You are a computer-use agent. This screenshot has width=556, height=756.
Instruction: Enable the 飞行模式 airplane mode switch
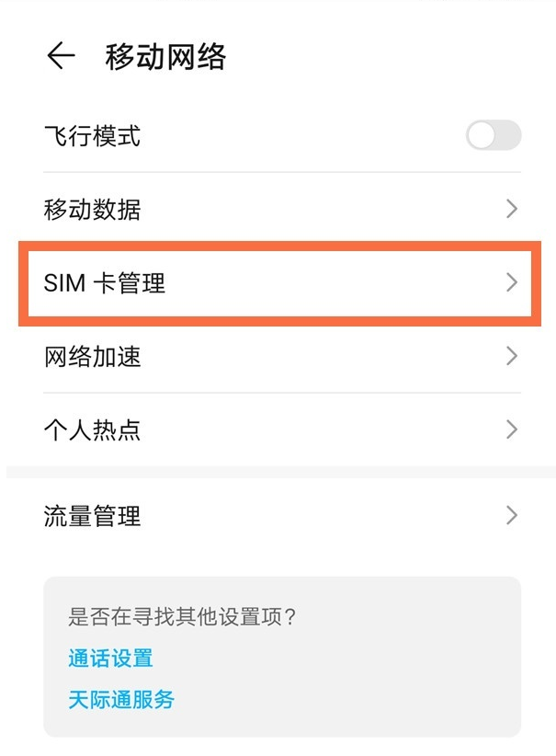tap(492, 135)
